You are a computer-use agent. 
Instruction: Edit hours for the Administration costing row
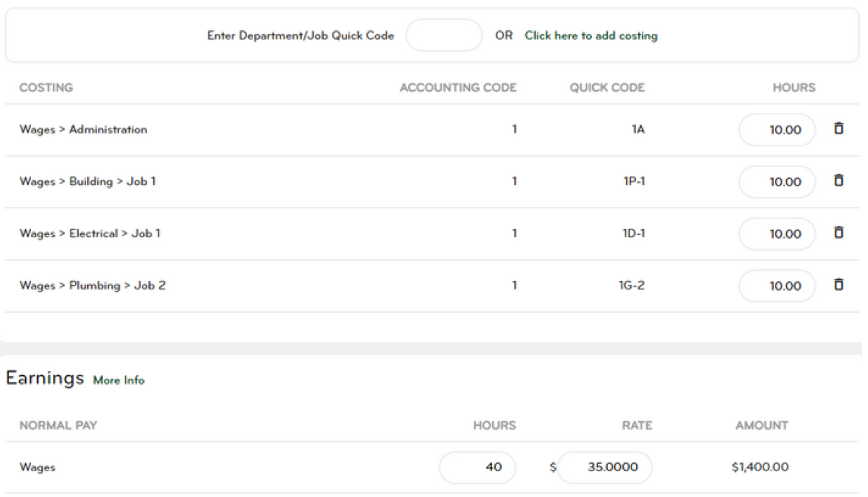(x=776, y=130)
